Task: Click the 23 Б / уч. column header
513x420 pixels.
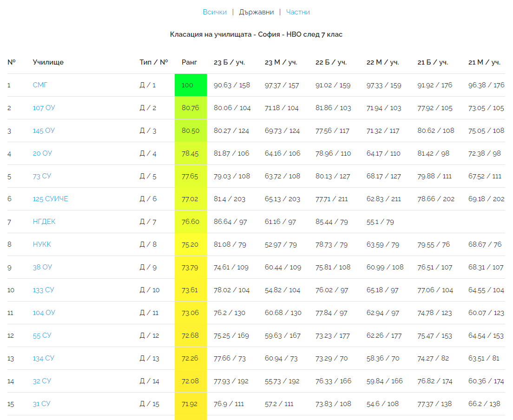Action: pos(229,62)
